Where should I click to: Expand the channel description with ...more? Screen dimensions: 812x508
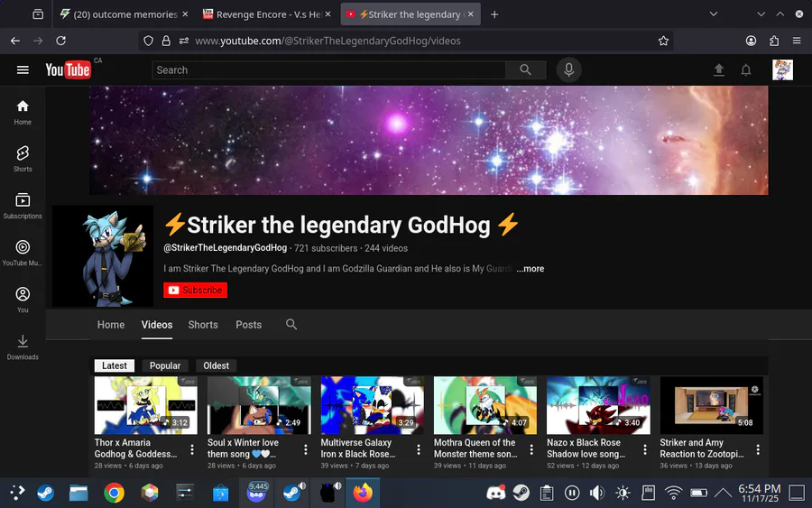coord(530,269)
